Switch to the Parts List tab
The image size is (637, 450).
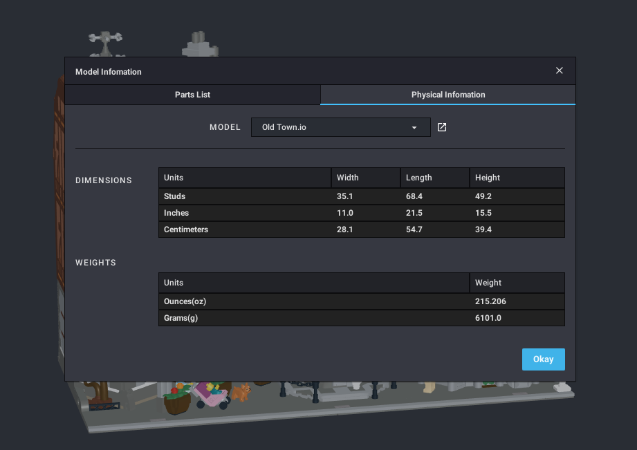(x=192, y=95)
